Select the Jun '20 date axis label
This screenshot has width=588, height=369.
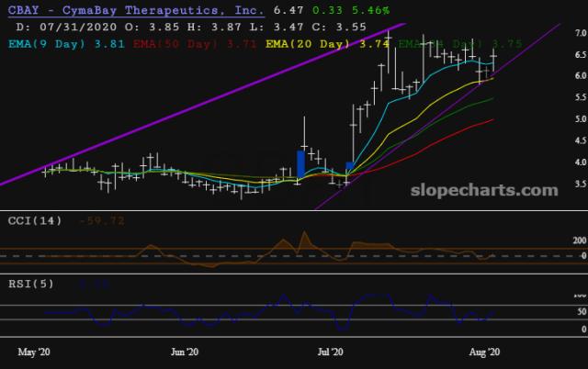click(185, 352)
